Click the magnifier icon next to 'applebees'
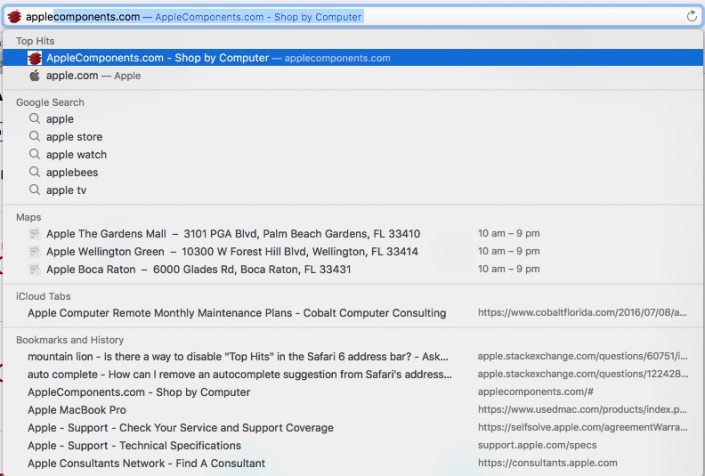705x476 pixels. [34, 172]
